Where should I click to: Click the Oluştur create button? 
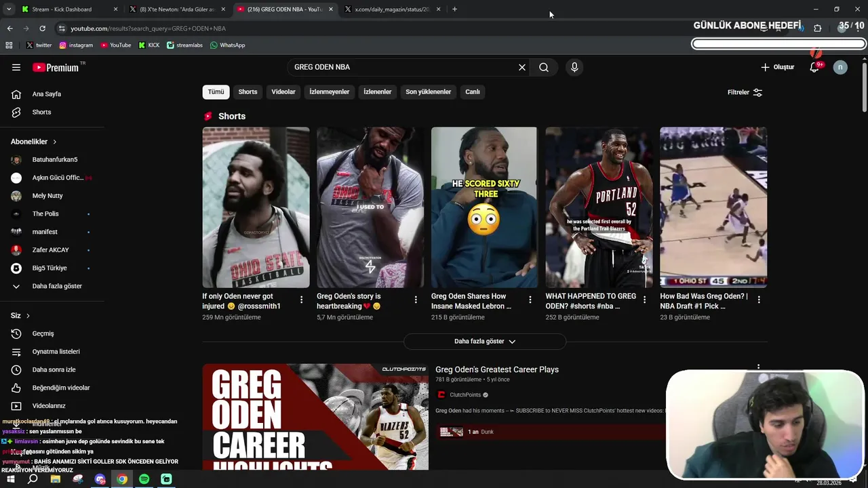[777, 67]
